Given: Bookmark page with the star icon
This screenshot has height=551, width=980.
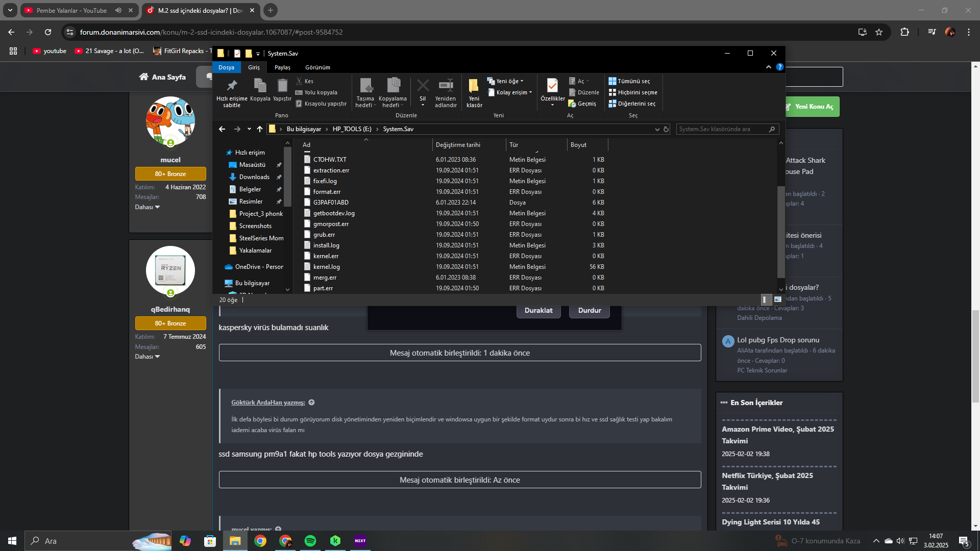Looking at the screenshot, I should pyautogui.click(x=879, y=32).
